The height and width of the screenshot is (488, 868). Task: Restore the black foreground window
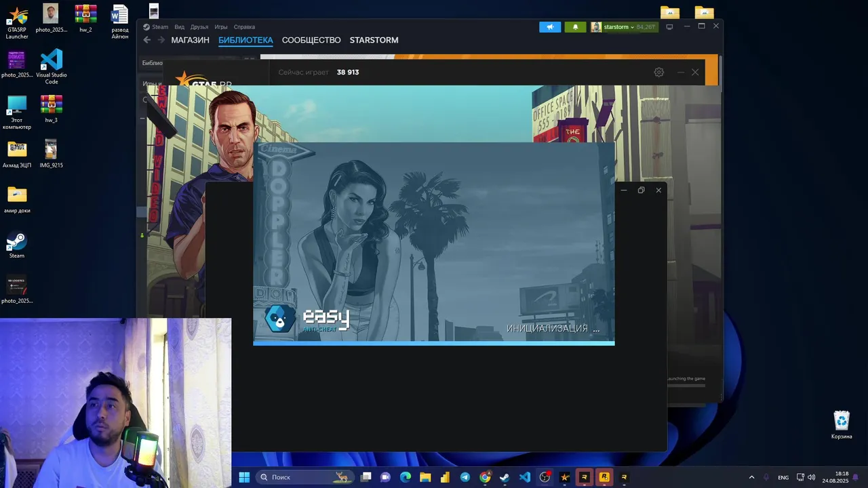click(x=641, y=190)
